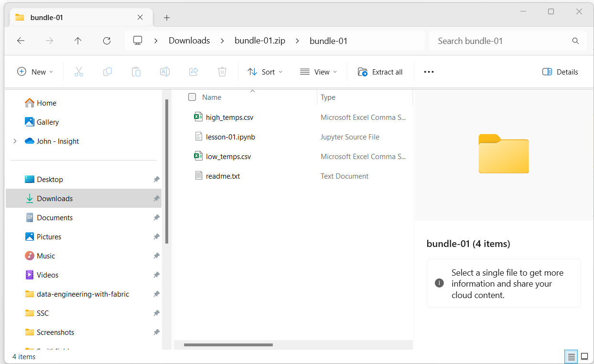Expand the John - Insight tree node

[15, 141]
